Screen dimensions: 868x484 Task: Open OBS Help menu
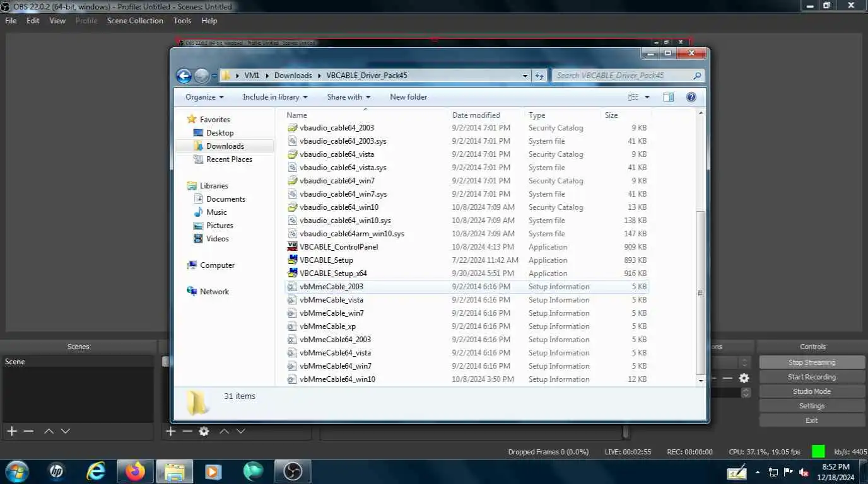point(209,21)
